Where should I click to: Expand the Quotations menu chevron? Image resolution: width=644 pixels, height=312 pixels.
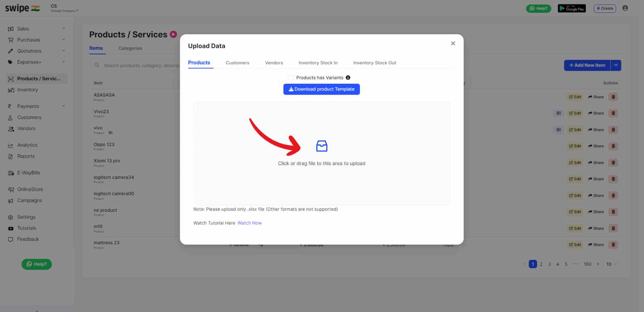[x=63, y=51]
